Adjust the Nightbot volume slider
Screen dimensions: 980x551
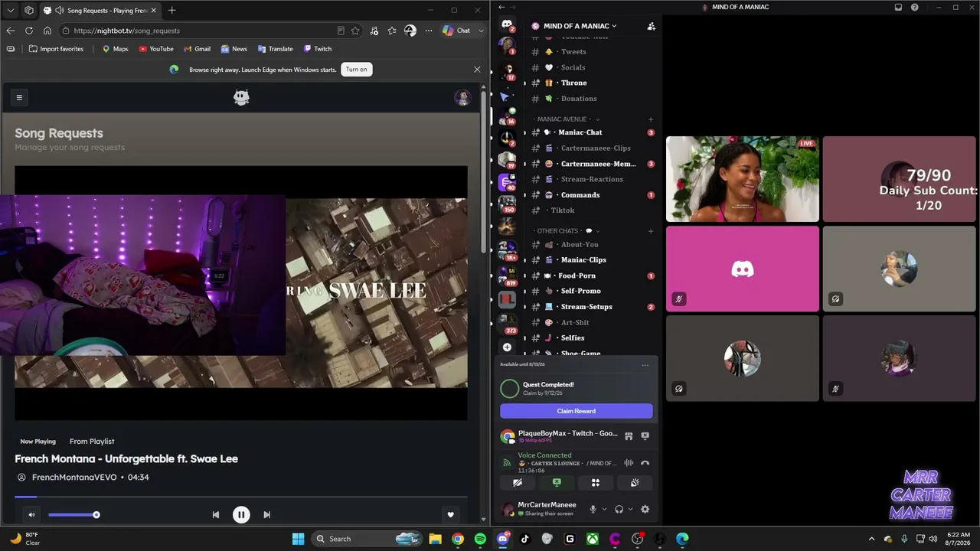tap(73, 515)
